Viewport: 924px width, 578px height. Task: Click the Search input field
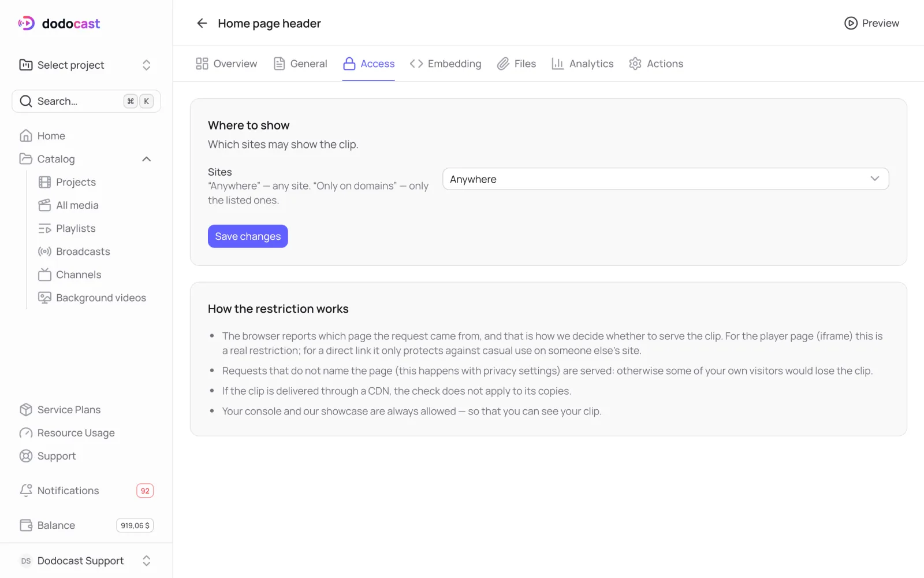tap(86, 101)
